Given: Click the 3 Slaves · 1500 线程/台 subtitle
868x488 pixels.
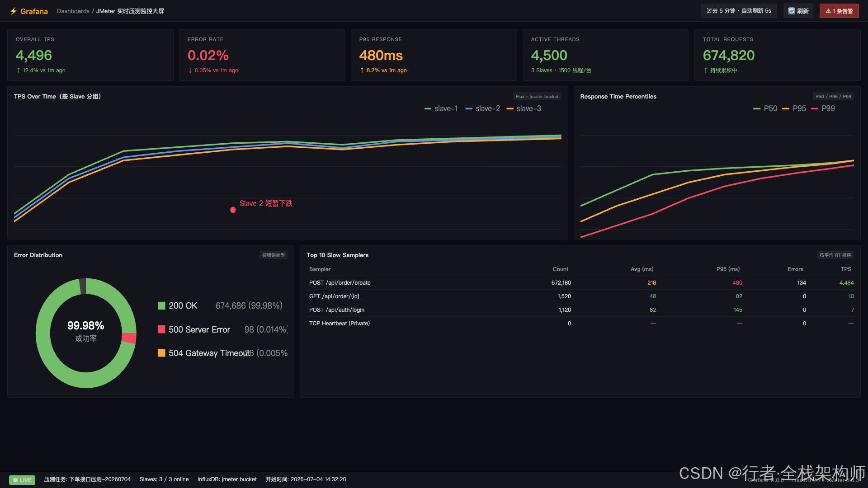Looking at the screenshot, I should 561,70.
